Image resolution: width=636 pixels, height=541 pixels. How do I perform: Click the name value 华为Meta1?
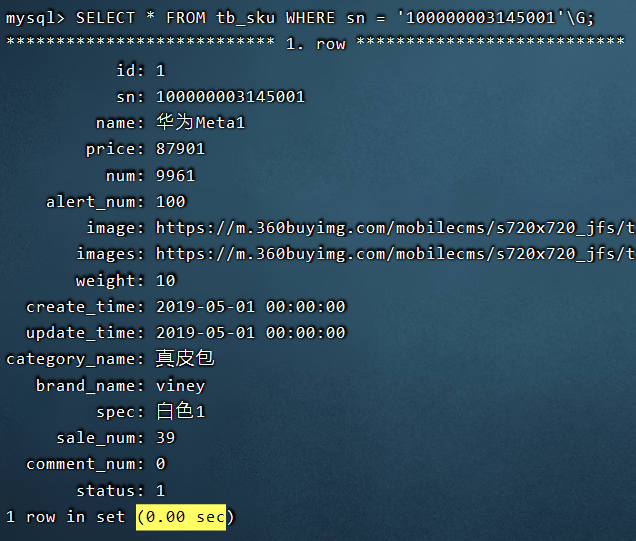point(201,122)
